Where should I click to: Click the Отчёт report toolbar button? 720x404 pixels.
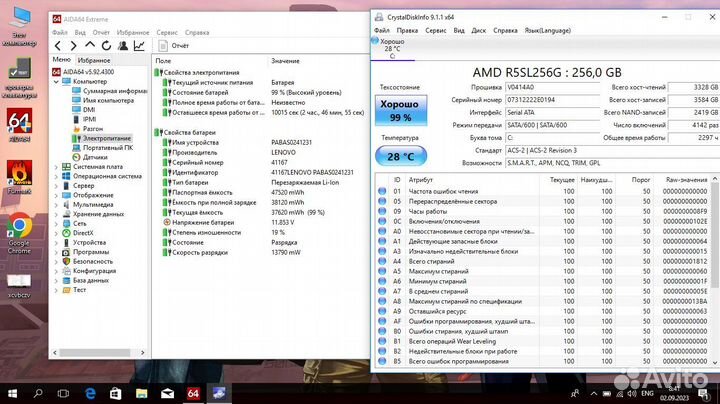coord(173,45)
